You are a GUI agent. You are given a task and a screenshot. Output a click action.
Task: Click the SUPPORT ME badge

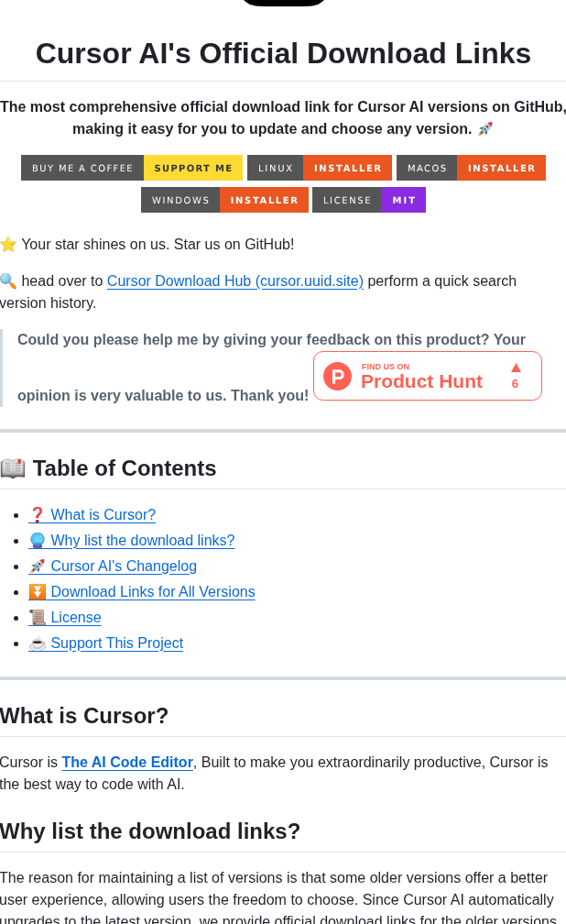[192, 168]
